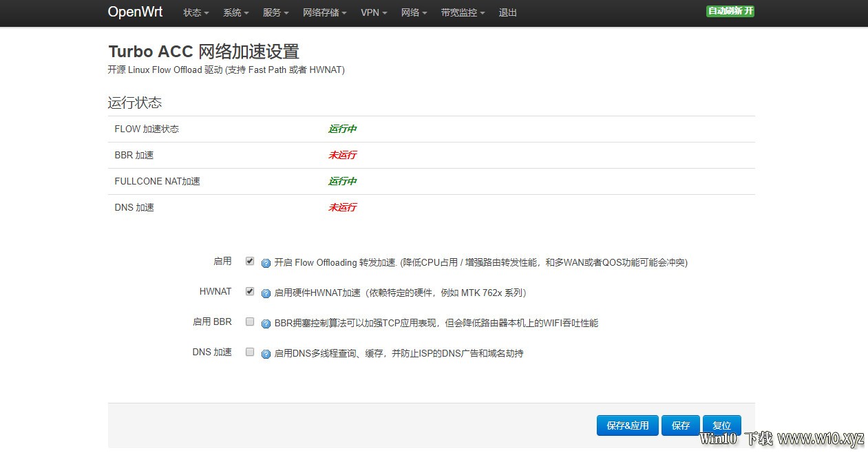This screenshot has width=868, height=453.
Task: Click help icon beside BBR description
Action: [x=266, y=324]
